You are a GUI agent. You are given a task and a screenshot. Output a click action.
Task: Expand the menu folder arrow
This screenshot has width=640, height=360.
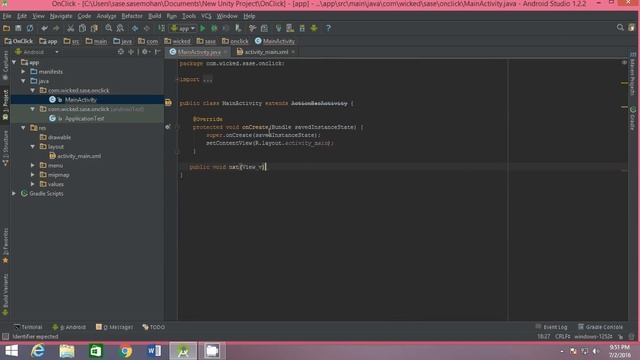[33, 165]
